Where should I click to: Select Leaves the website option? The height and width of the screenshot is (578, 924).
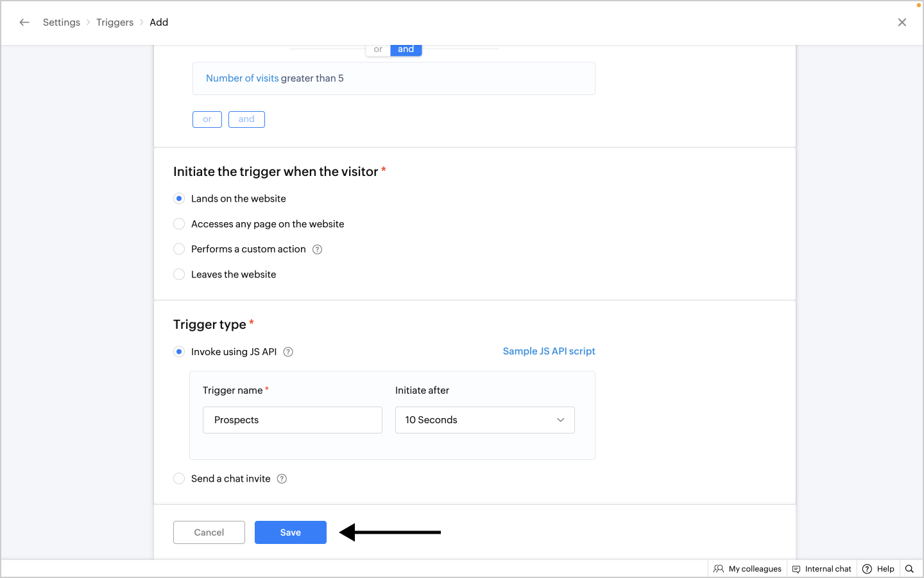click(179, 274)
